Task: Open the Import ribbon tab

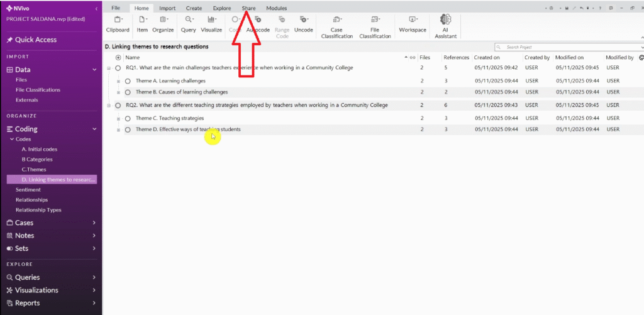Action: (167, 8)
